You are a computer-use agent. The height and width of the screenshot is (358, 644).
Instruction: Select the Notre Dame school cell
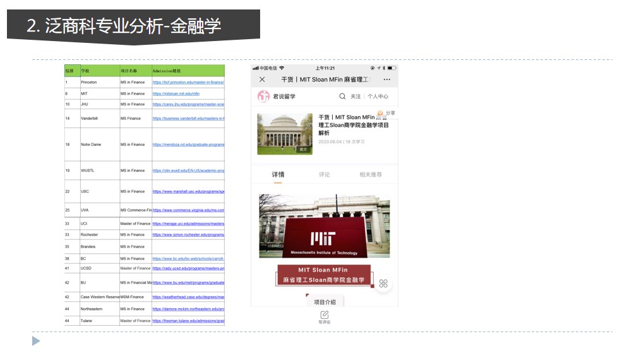[x=100, y=145]
